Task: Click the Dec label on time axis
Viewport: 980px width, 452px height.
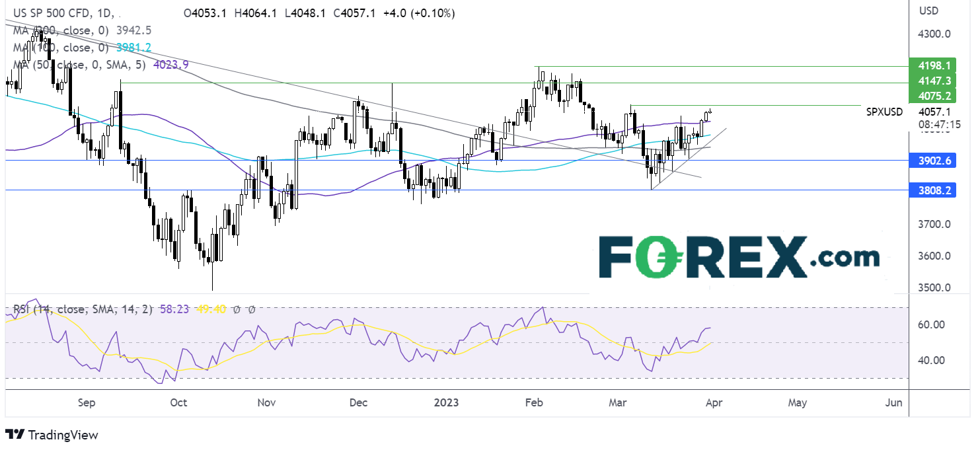Action: coord(358,402)
